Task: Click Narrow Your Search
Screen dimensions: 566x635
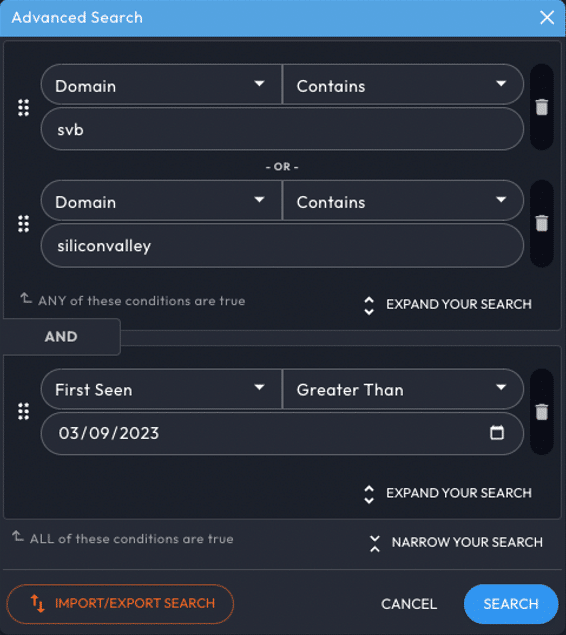Action: point(456,543)
